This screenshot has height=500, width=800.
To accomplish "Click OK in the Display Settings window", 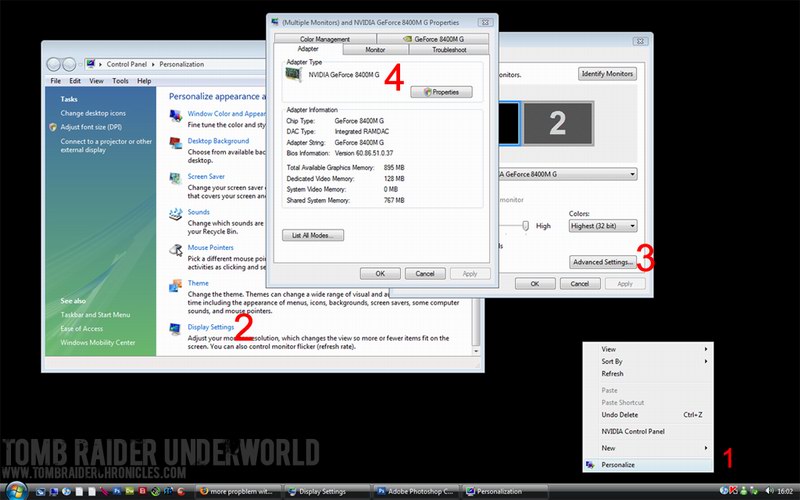I will [x=535, y=284].
